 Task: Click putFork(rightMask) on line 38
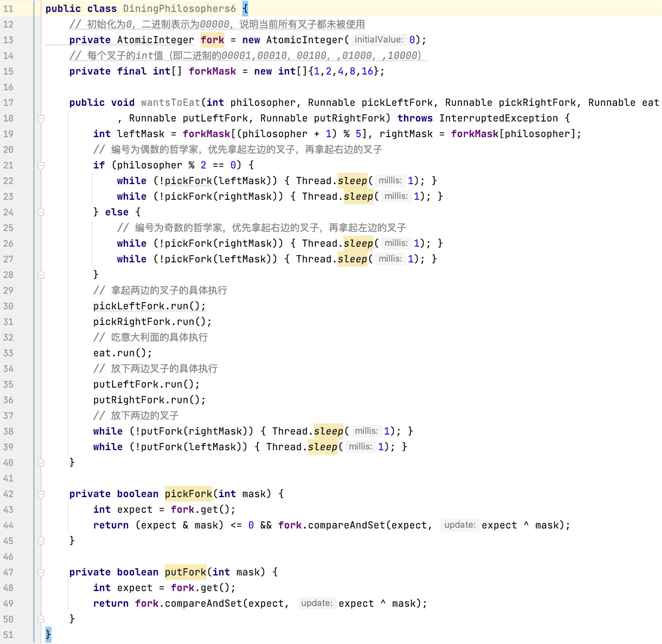194,431
